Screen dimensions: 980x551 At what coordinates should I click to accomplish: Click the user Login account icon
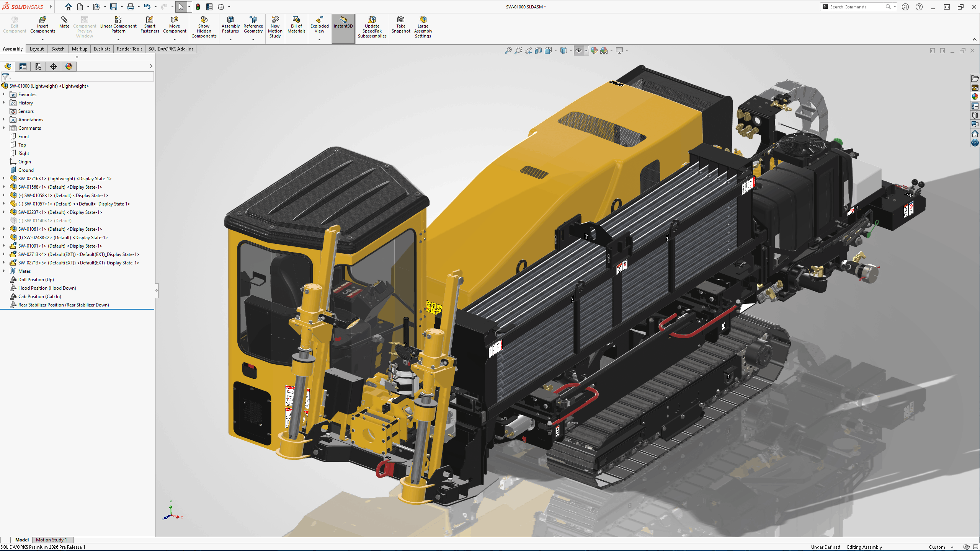(x=905, y=7)
